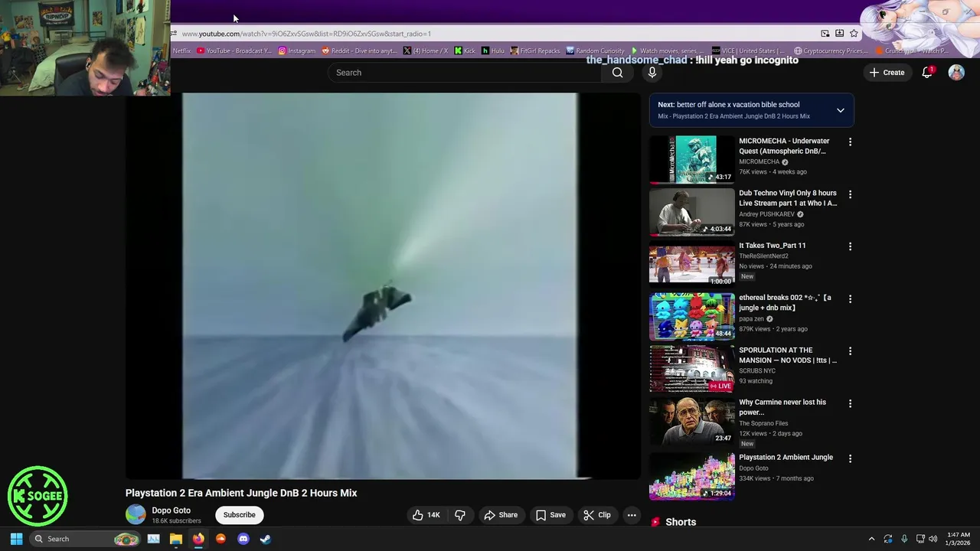The image size is (980, 551).
Task: Open SPORULATION AT THE MANSION live thumbnail
Action: 691,368
